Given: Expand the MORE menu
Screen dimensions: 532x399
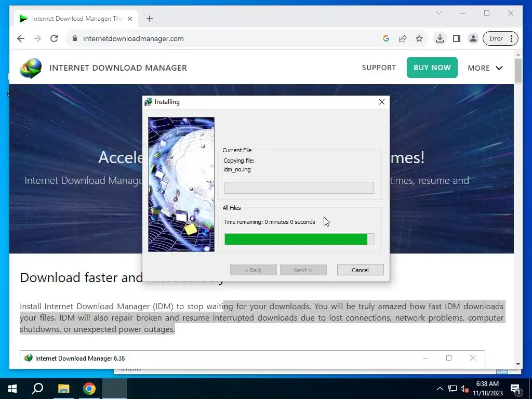Looking at the screenshot, I should pos(485,68).
